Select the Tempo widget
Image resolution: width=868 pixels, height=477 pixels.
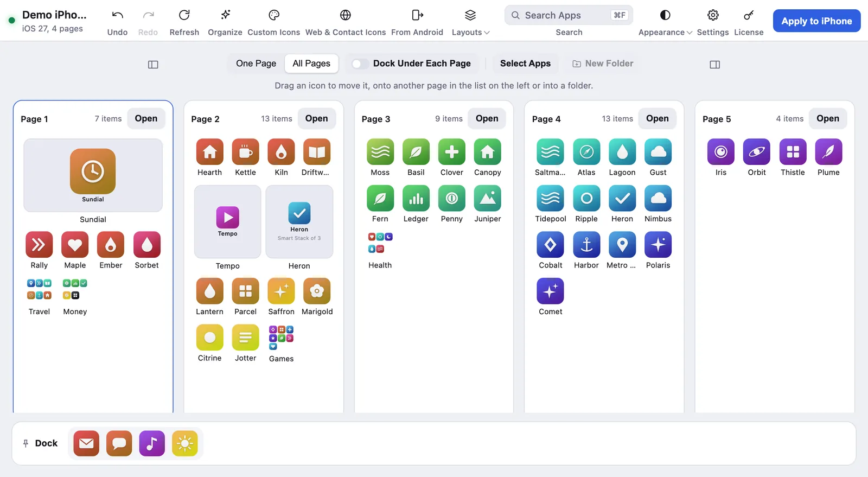coord(227,221)
